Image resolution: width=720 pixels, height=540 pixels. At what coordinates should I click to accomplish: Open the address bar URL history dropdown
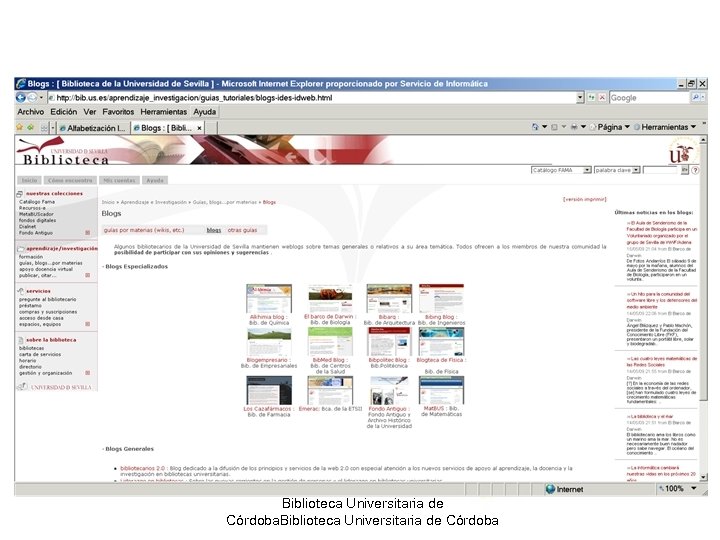click(580, 97)
